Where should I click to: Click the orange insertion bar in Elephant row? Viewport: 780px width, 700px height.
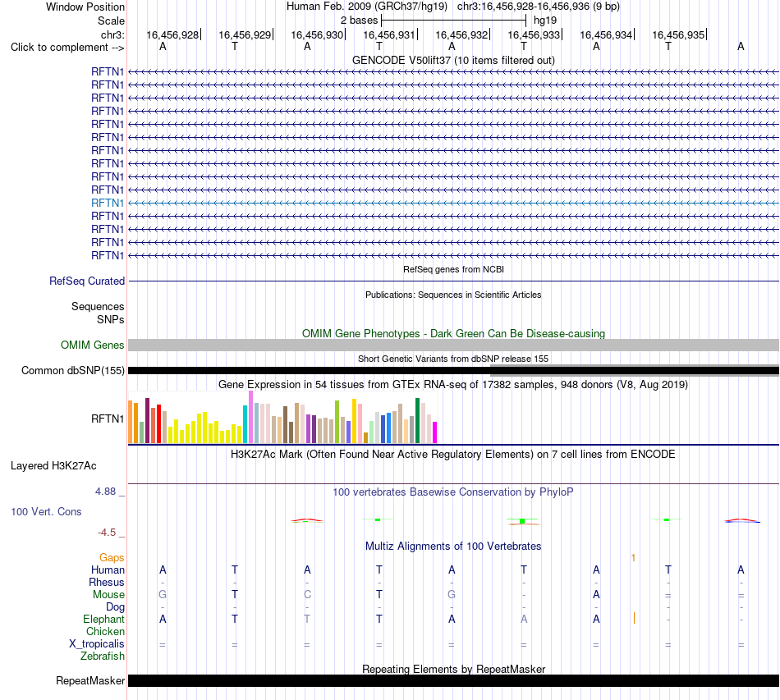point(634,619)
